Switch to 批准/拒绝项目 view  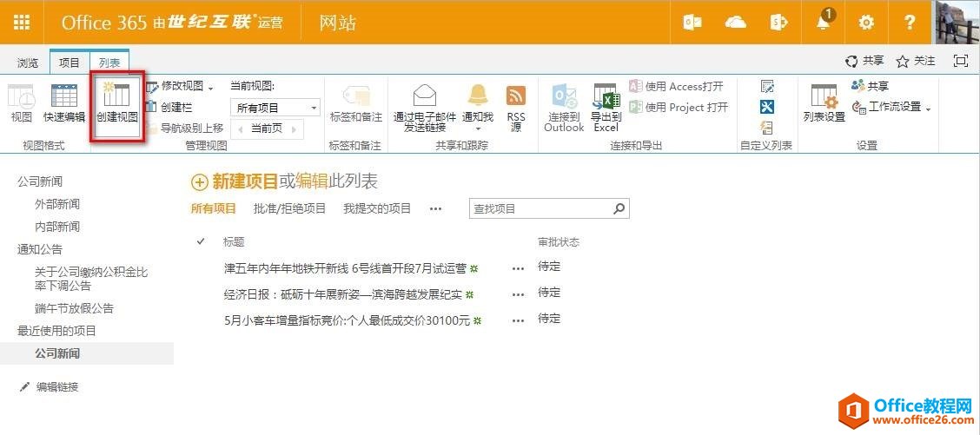[289, 208]
